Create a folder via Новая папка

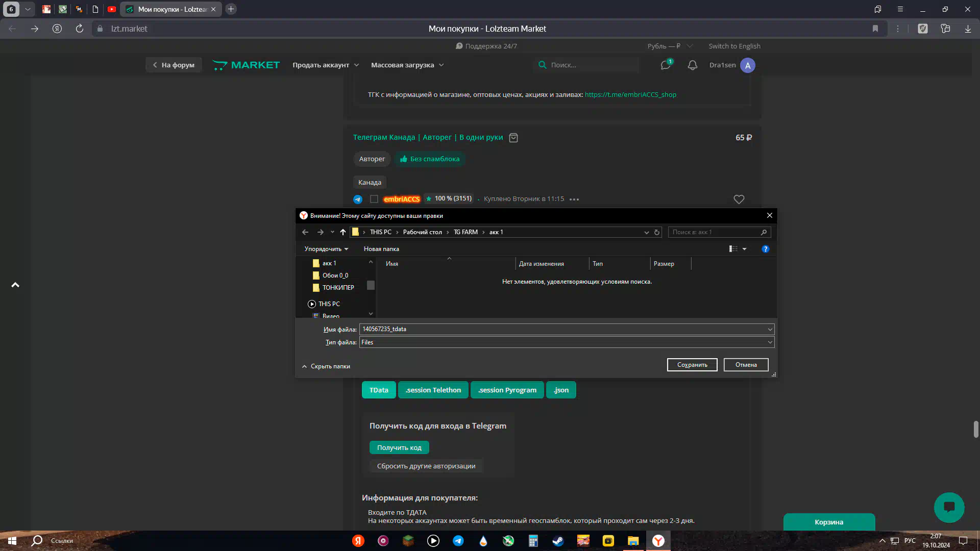coord(381,249)
